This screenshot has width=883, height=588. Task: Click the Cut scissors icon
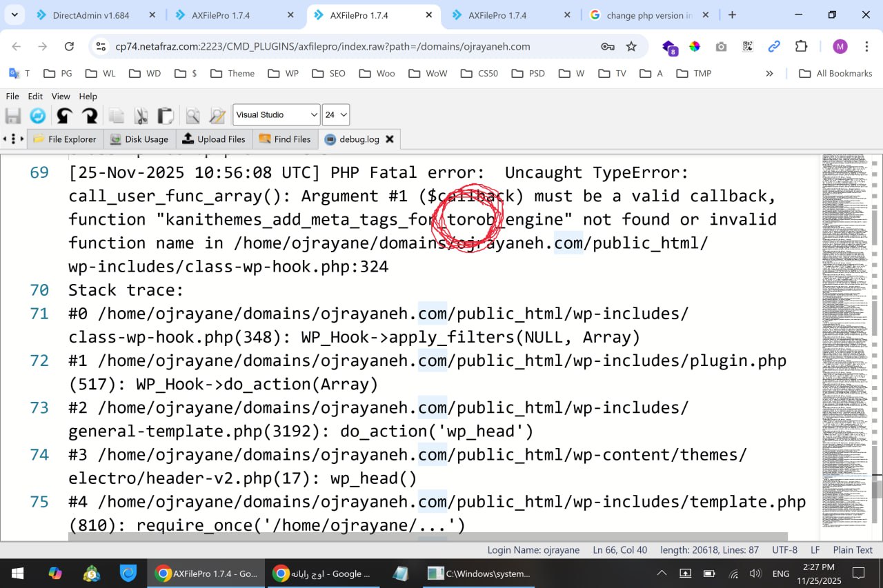(141, 115)
